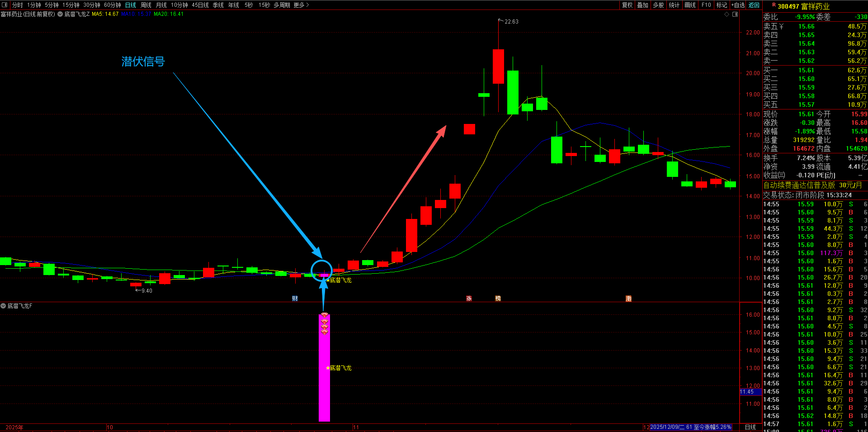Click the 14:55 trade of 44.3万

pos(815,229)
